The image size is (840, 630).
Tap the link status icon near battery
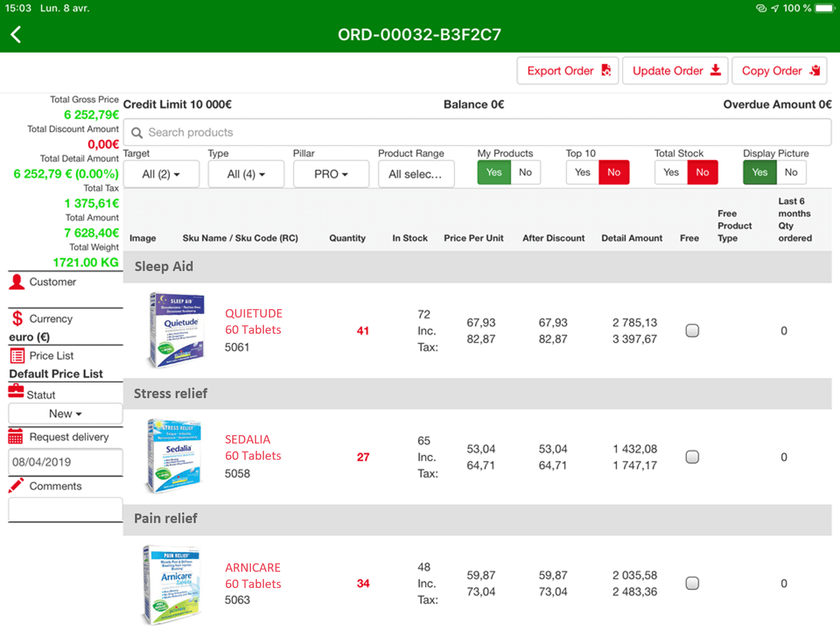pos(761,8)
